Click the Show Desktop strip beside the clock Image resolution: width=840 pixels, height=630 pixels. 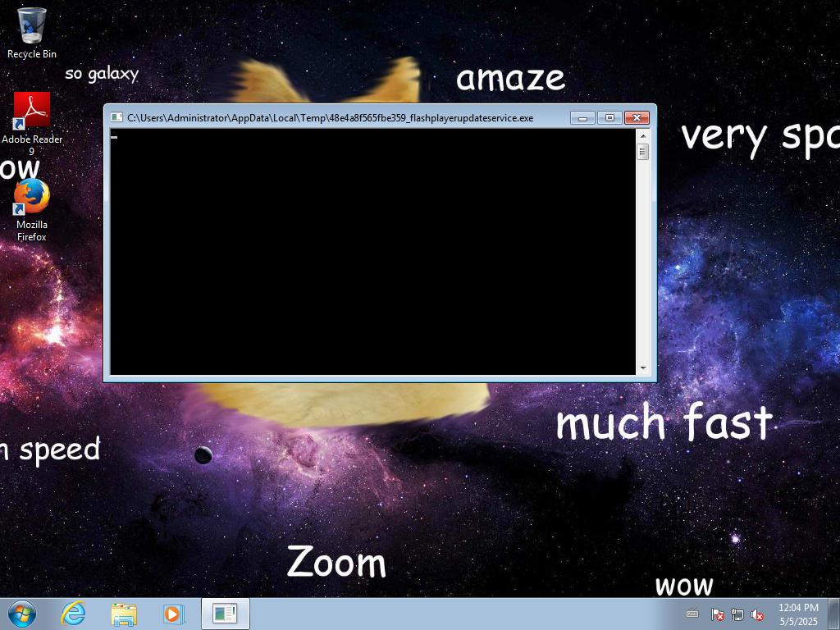(x=834, y=614)
